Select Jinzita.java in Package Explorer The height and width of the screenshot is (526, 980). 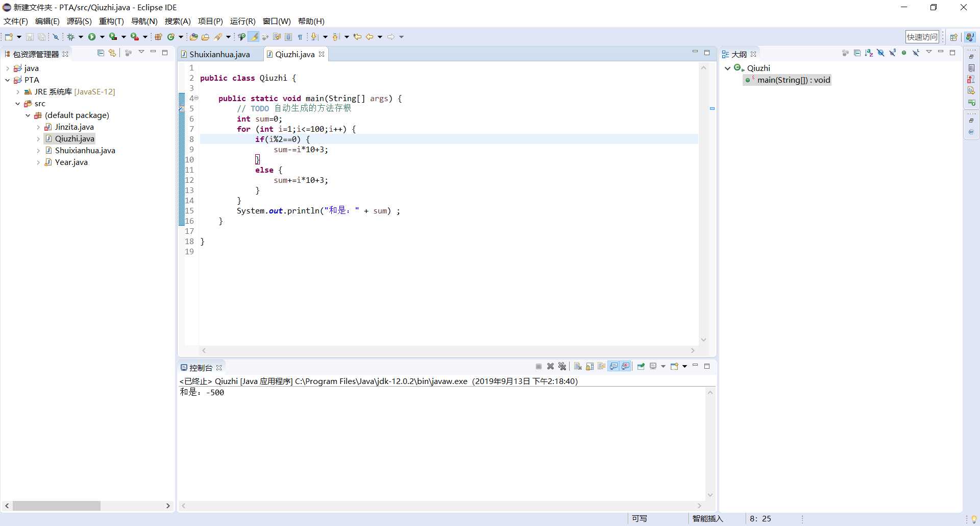[75, 127]
